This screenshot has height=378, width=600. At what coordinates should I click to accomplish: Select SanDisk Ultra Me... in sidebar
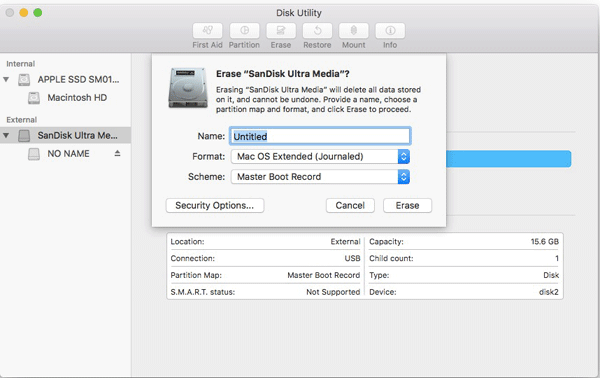65,135
